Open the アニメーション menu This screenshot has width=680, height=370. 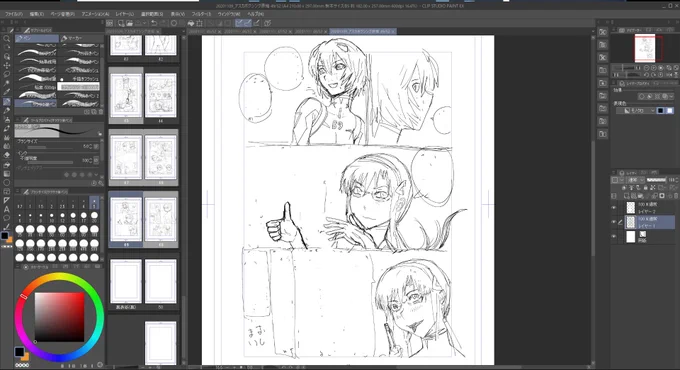pos(95,14)
